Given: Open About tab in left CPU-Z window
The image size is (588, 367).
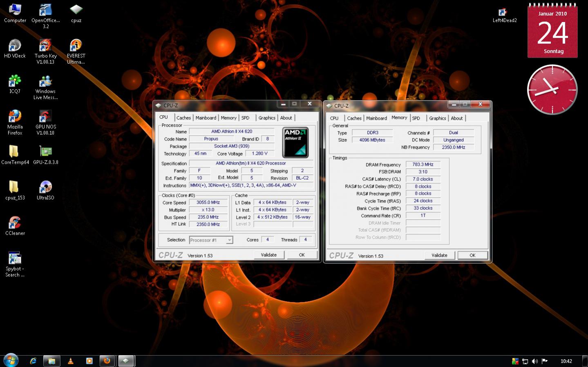Looking at the screenshot, I should (286, 118).
